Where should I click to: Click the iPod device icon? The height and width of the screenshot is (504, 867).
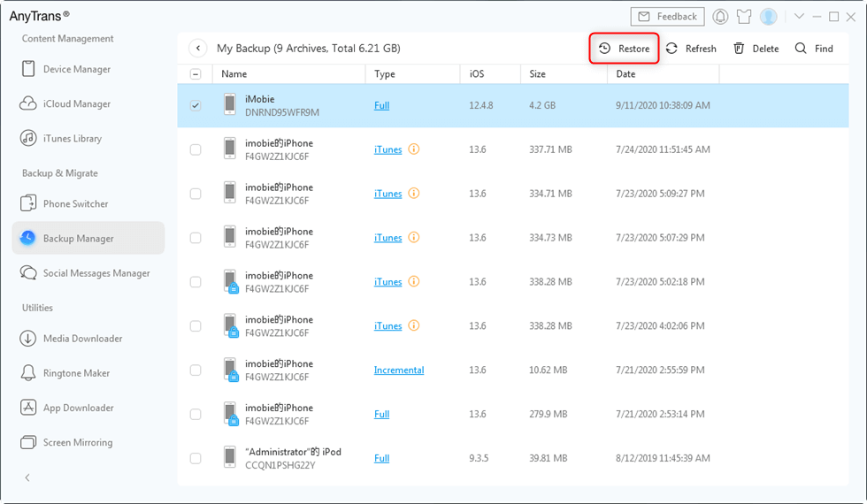click(x=229, y=457)
